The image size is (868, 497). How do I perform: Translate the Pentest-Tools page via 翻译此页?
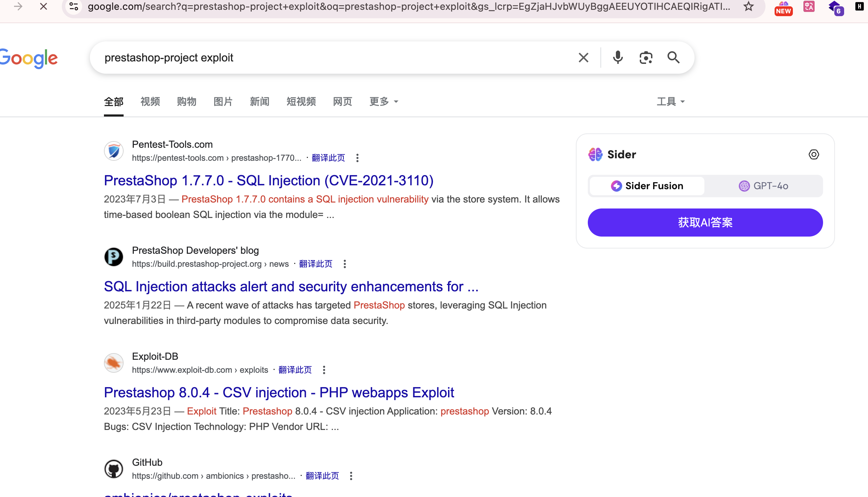[328, 158]
